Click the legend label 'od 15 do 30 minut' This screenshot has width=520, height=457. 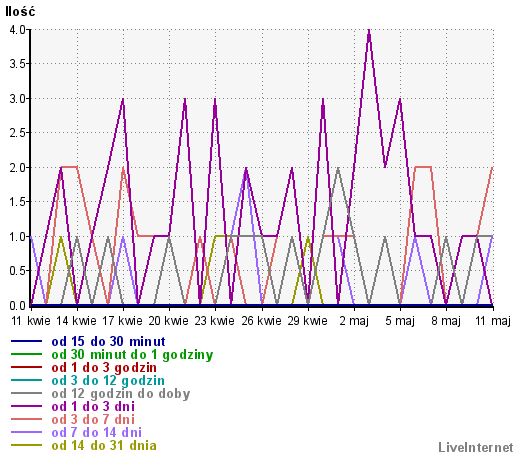coord(108,341)
